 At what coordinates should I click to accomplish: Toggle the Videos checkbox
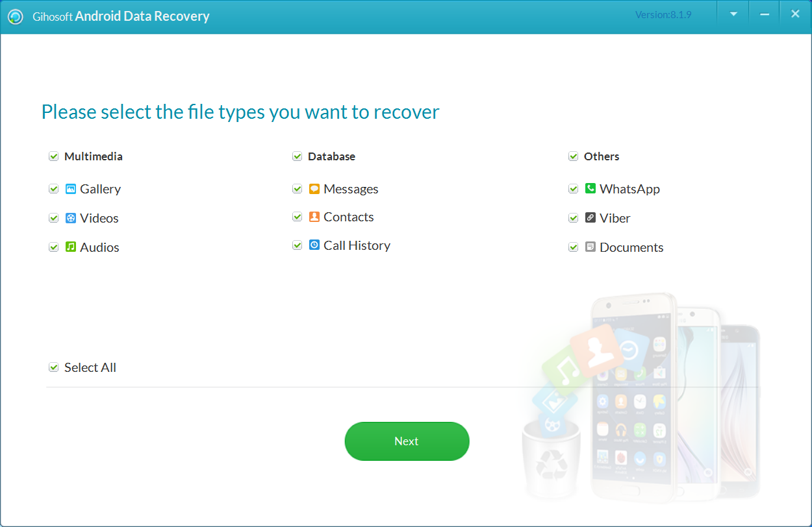tap(54, 218)
